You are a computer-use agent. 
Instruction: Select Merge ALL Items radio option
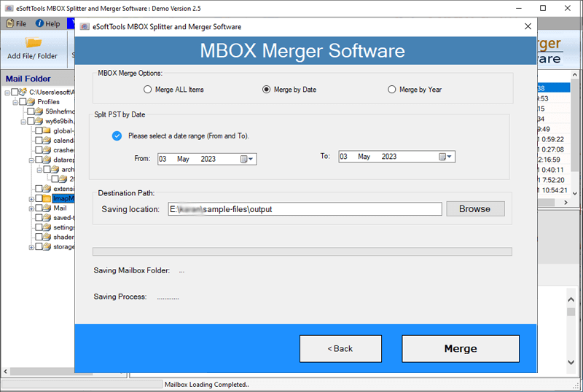[x=173, y=90]
